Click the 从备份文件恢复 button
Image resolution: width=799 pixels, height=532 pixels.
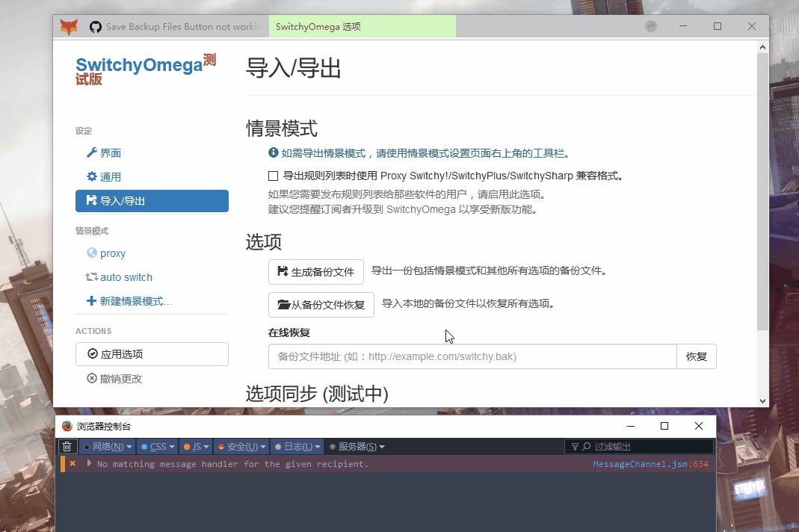tap(321, 305)
